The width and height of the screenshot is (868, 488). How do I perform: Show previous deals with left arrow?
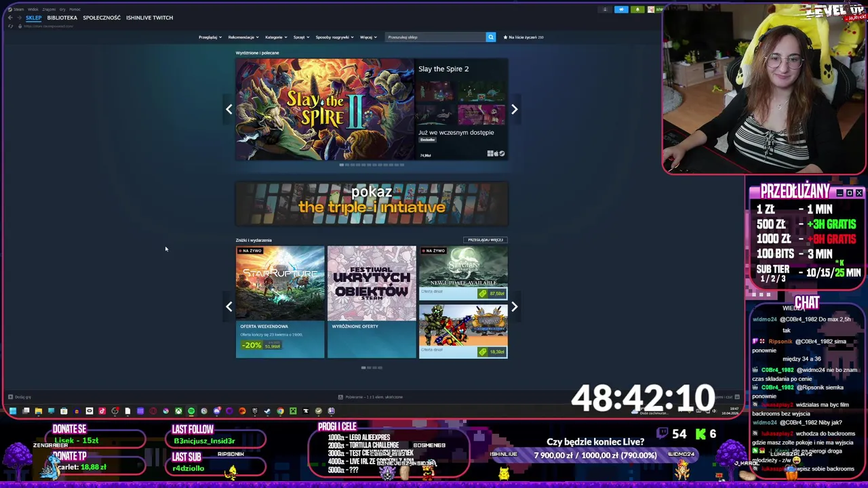coord(229,306)
